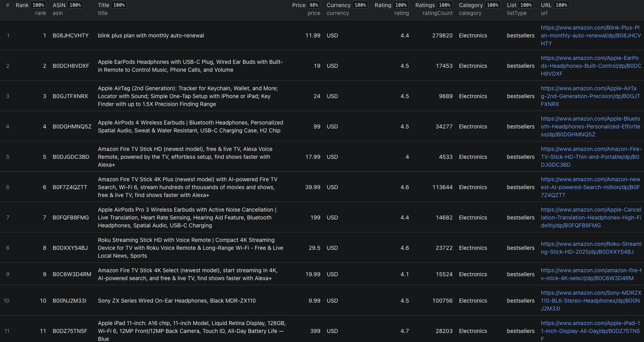
Task: Click the Apple EarPods Headphones title cell
Action: pos(190,66)
